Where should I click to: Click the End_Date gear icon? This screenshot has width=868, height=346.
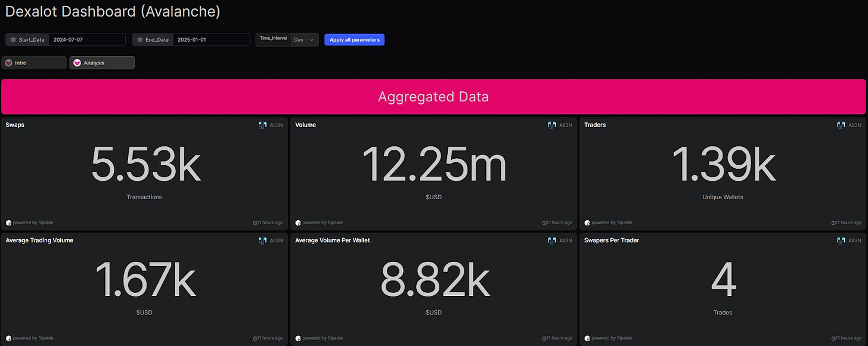point(139,40)
